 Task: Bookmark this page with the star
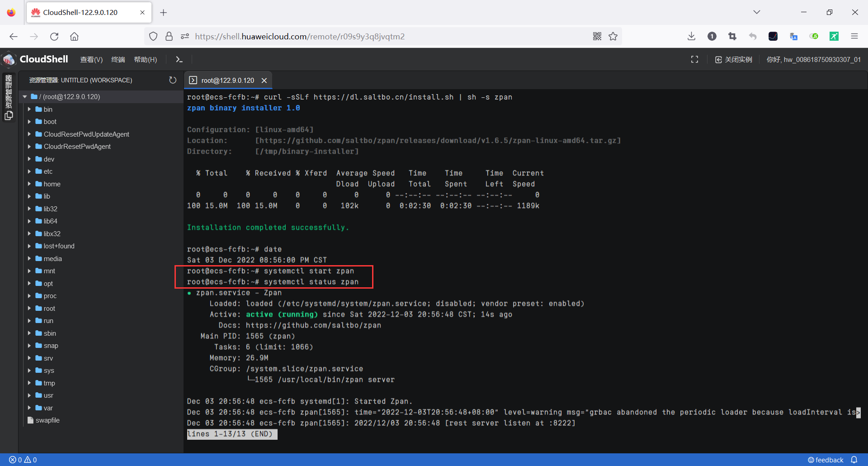pos(613,37)
